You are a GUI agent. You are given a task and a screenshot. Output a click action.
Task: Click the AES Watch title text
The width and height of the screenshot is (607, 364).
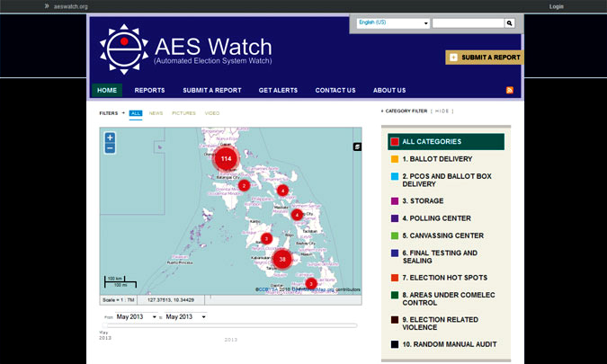tap(213, 47)
